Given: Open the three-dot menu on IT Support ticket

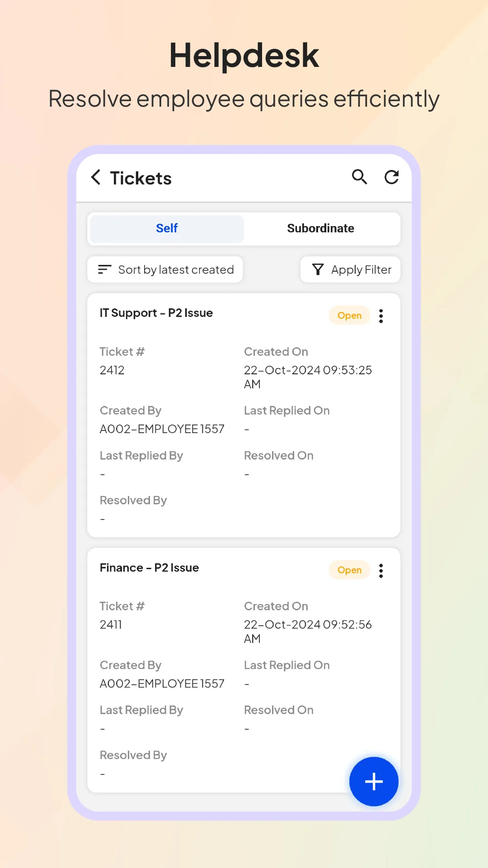Looking at the screenshot, I should click(x=381, y=316).
